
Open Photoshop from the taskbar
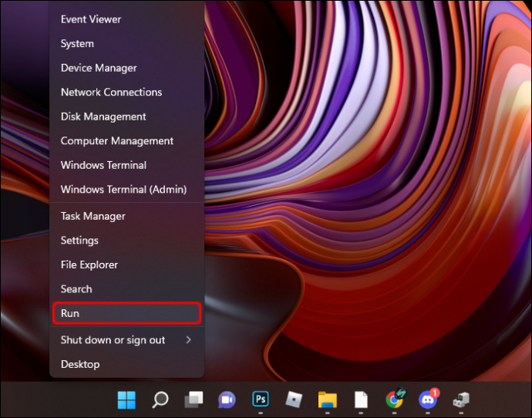(261, 399)
